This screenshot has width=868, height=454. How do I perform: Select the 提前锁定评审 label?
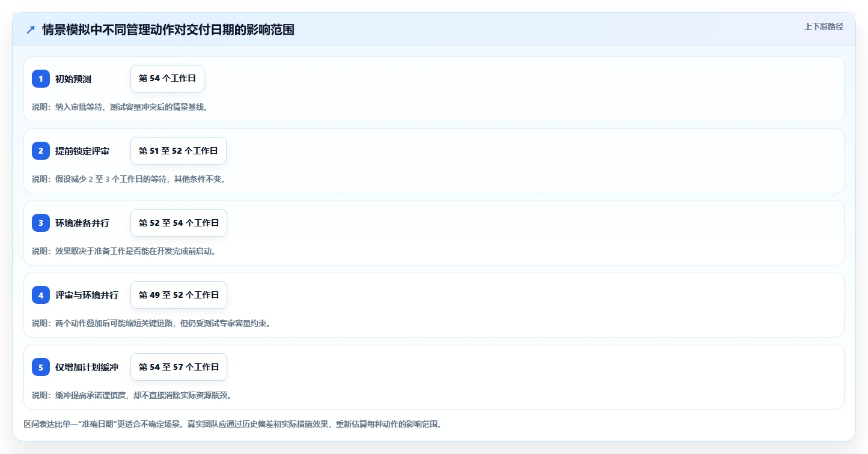tap(82, 151)
